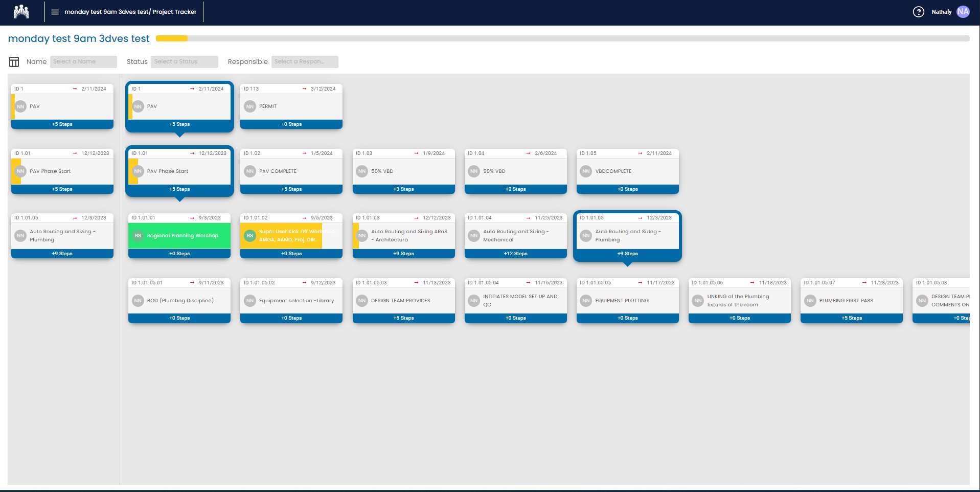Open the PLUMBING FIRST PASS card

pos(851,301)
